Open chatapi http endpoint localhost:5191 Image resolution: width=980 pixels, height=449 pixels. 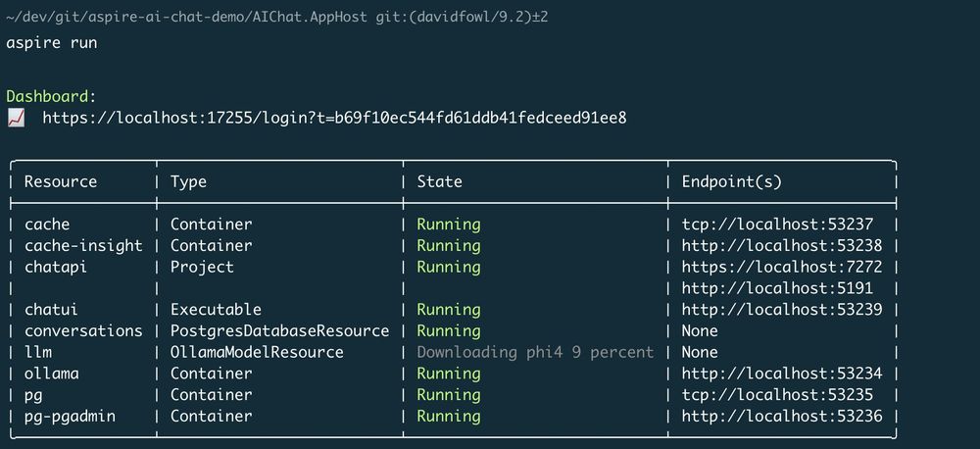pos(777,288)
